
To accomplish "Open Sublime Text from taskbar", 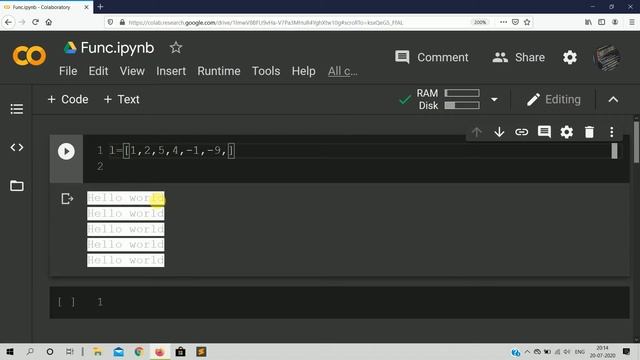I will pyautogui.click(x=201, y=351).
